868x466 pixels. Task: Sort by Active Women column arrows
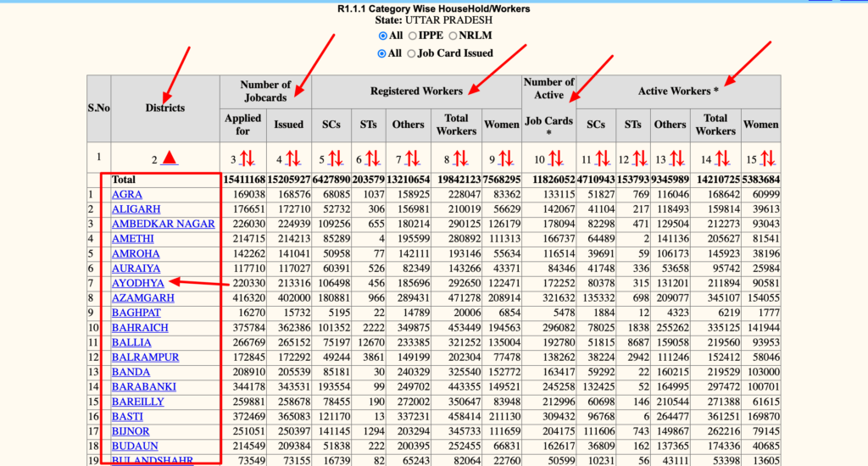click(765, 158)
